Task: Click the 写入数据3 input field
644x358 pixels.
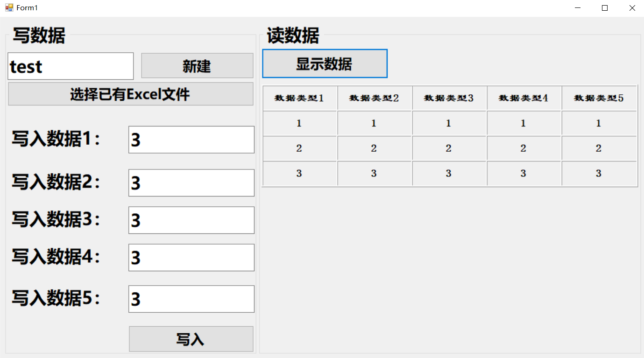Action: (x=191, y=220)
